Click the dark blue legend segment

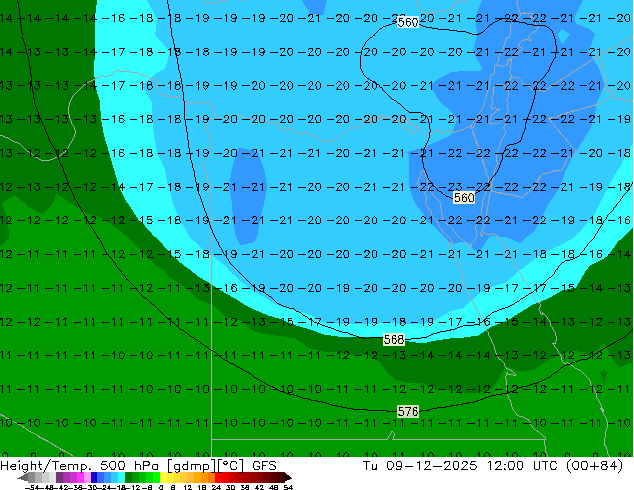click(x=94, y=477)
